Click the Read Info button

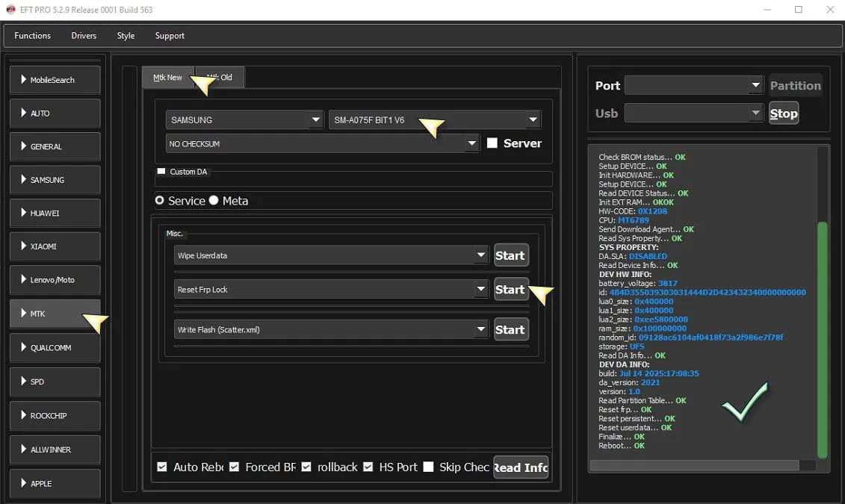click(521, 467)
